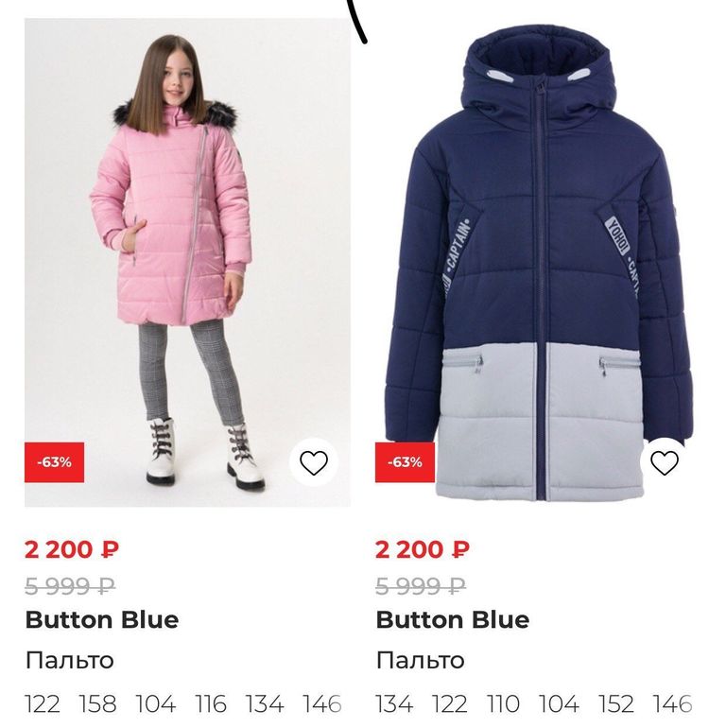Select size 110 for navy coat
This screenshot has height=728, width=726.
[x=503, y=703]
